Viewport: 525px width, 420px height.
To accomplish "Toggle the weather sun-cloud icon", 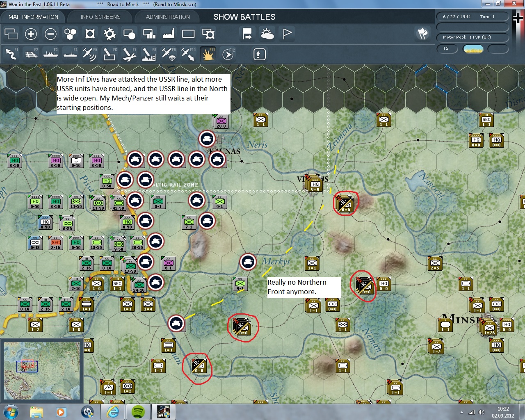I will click(267, 34).
